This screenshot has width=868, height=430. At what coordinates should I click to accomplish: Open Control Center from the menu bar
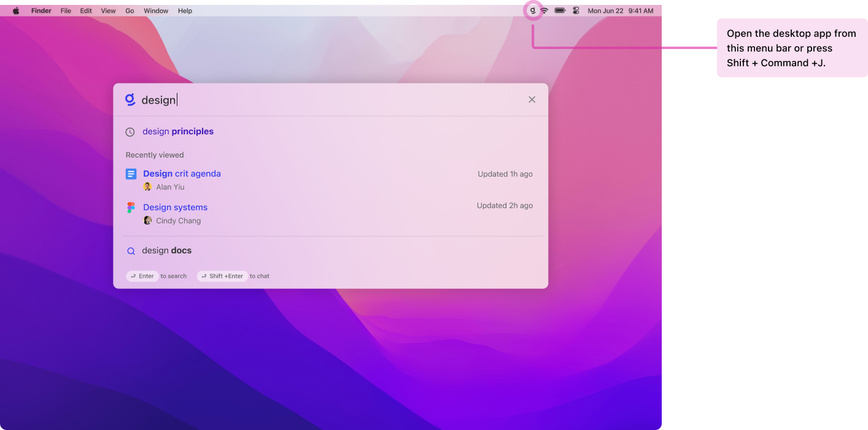tap(575, 10)
